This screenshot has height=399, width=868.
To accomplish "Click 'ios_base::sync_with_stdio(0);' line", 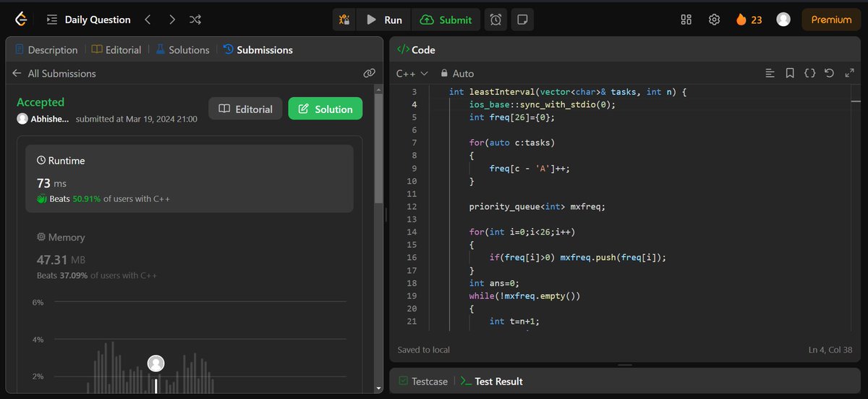I will click(x=542, y=104).
